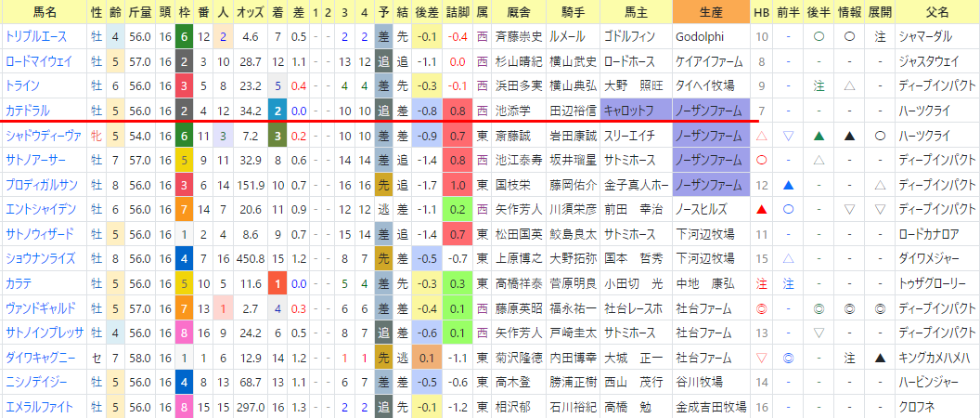
Task: Open horse link サトノウィザード
Action: pos(39,233)
